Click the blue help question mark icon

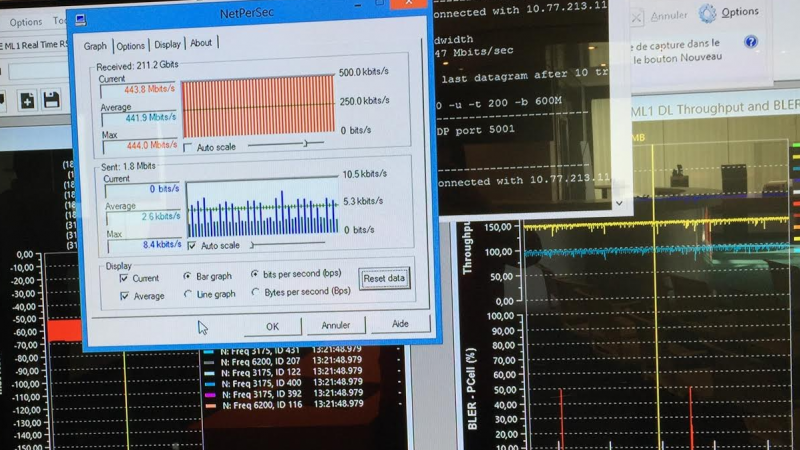pyautogui.click(x=751, y=42)
